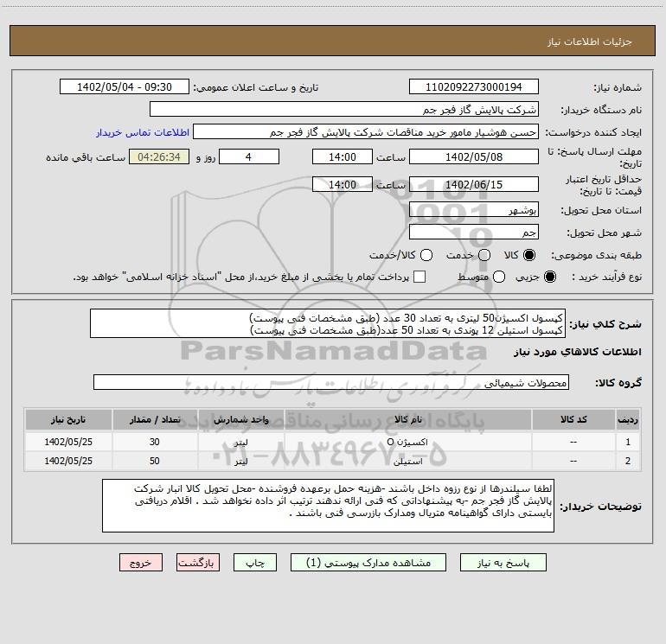Screen dimensions: 666x644
Task: Click the واحد شمارش column header
Action: [x=240, y=420]
